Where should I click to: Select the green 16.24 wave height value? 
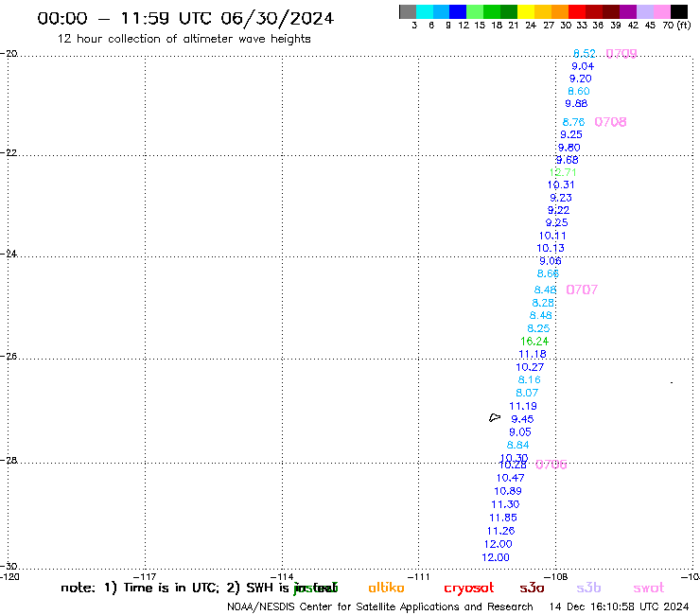click(534, 342)
